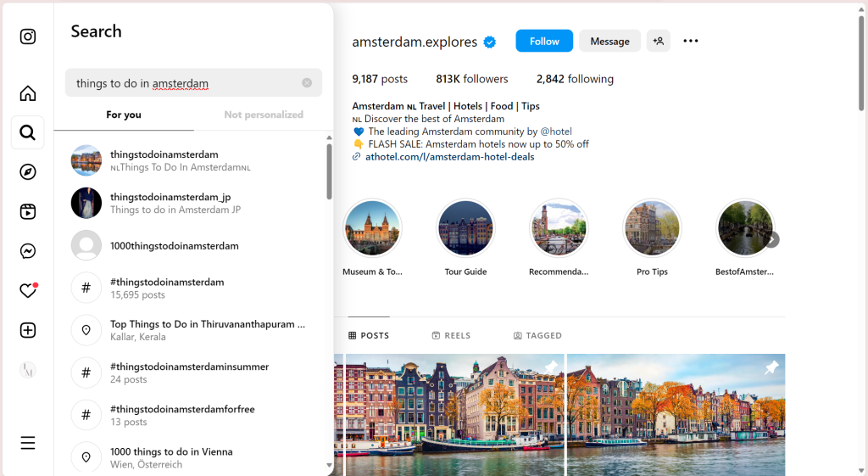Select hashtag #thingstodoinamsterdam result

click(x=167, y=288)
